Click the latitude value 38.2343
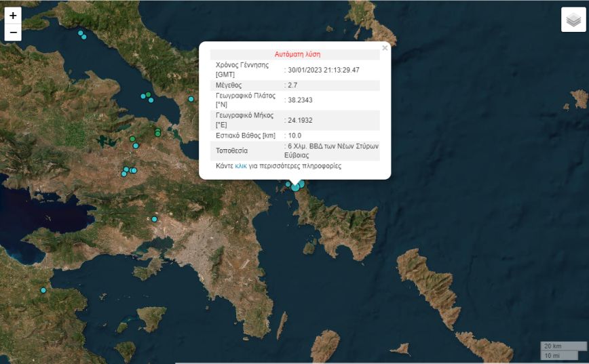 coord(300,100)
